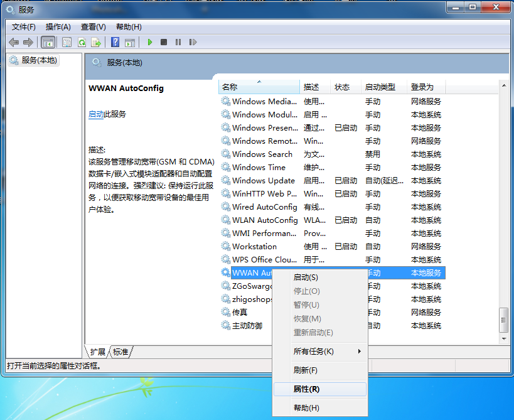Click the Stop Service square icon
514x420 pixels.
click(x=164, y=42)
